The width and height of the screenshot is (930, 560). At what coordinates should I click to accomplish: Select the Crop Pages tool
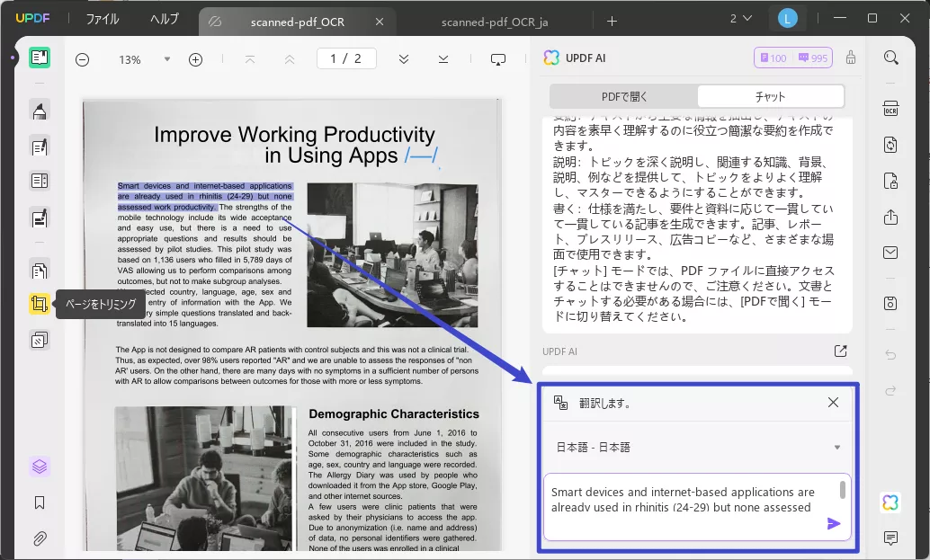pos(40,304)
